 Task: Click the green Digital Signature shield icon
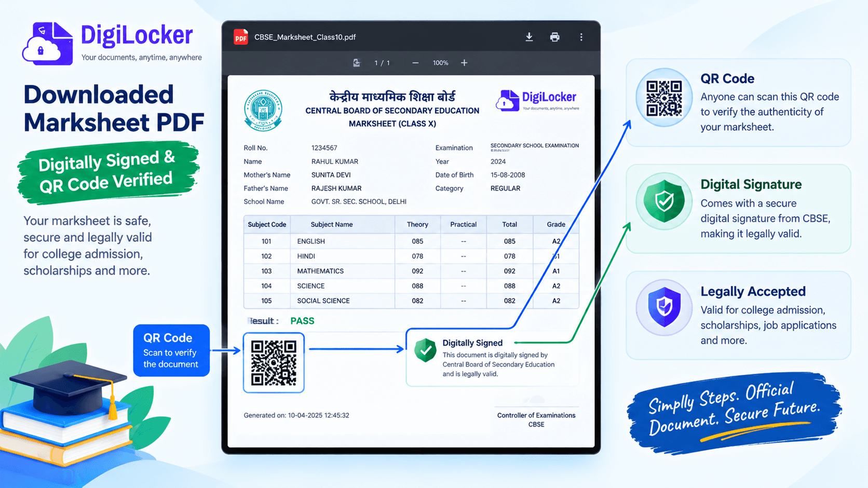point(664,201)
